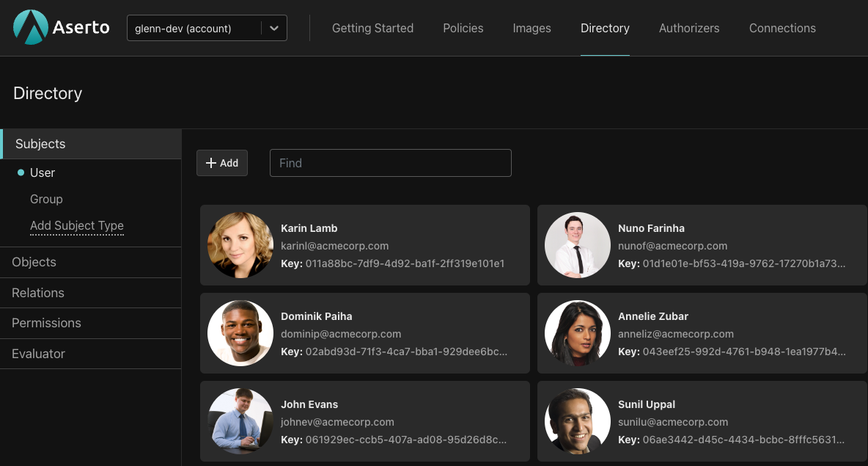Click Annelie Zubar's avatar photo
This screenshot has width=868, height=466.
pos(578,333)
